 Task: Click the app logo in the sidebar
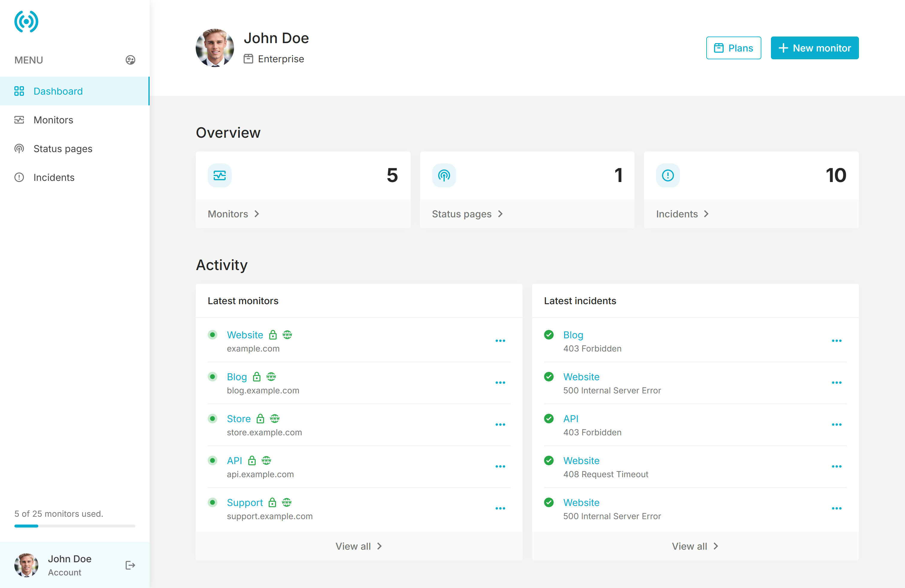click(26, 21)
